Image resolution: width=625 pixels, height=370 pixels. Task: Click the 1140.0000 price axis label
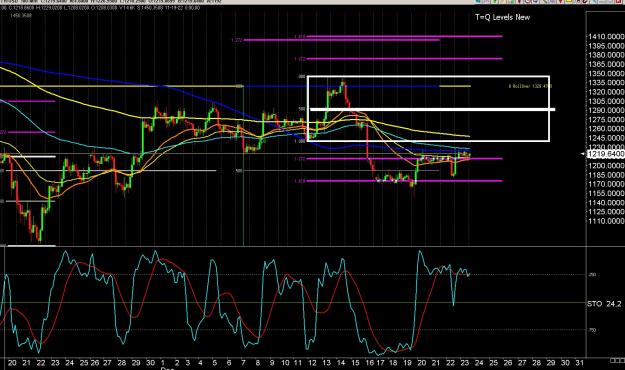(x=606, y=203)
